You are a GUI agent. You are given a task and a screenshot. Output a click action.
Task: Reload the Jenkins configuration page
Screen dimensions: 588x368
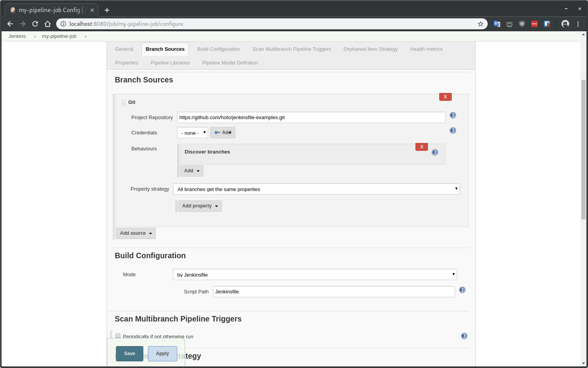pos(35,24)
